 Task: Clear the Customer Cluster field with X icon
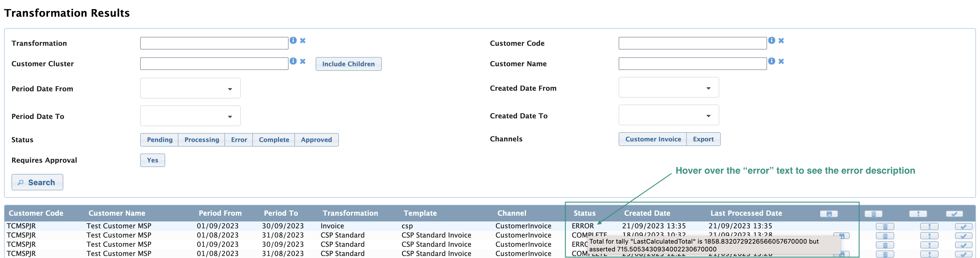coord(303,61)
